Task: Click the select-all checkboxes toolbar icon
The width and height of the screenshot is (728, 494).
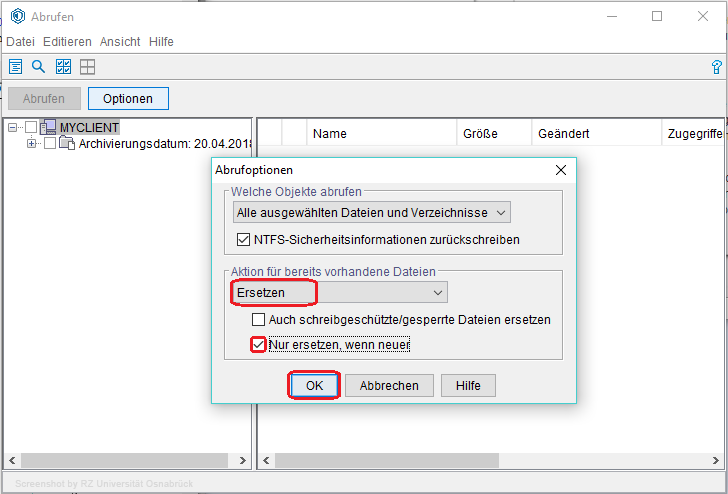Action: [64, 67]
